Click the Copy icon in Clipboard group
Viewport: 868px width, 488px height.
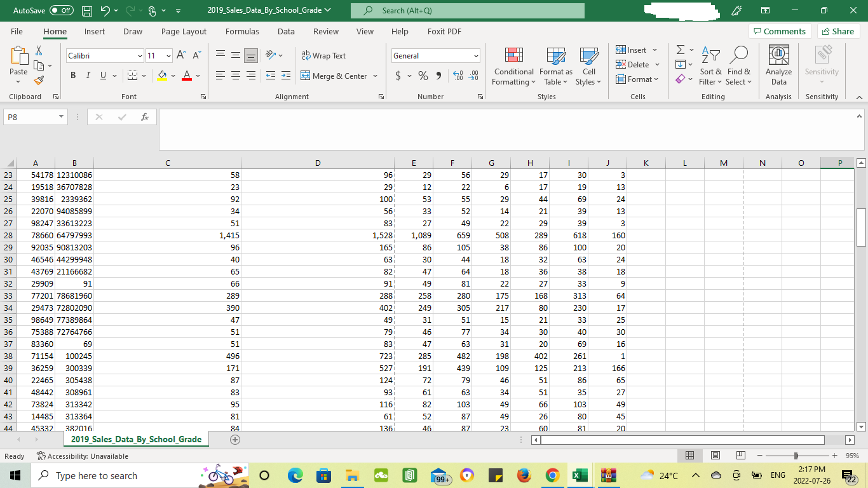pyautogui.click(x=39, y=65)
